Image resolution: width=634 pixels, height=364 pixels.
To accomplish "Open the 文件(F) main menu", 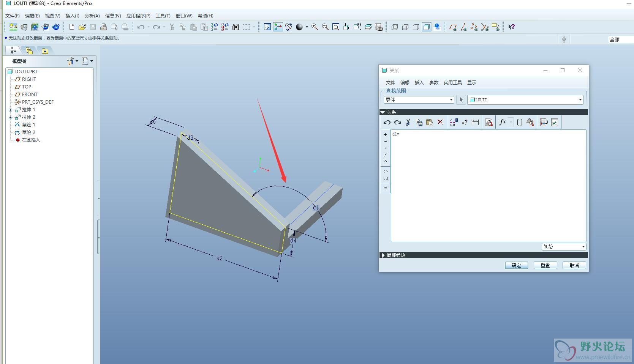I will [x=13, y=16].
